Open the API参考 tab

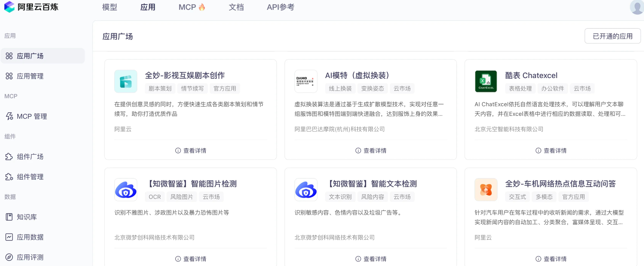[x=280, y=7]
